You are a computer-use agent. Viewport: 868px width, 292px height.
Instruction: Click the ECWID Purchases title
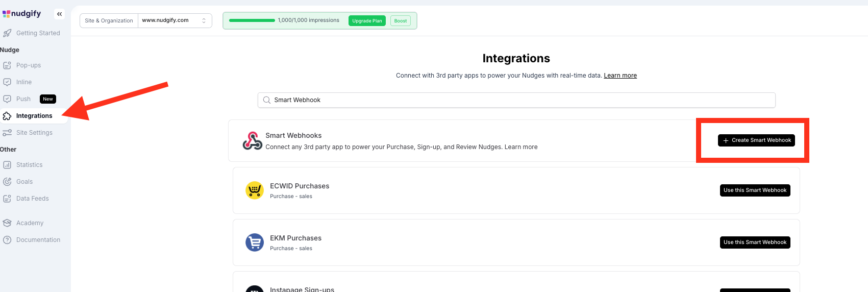pos(300,186)
